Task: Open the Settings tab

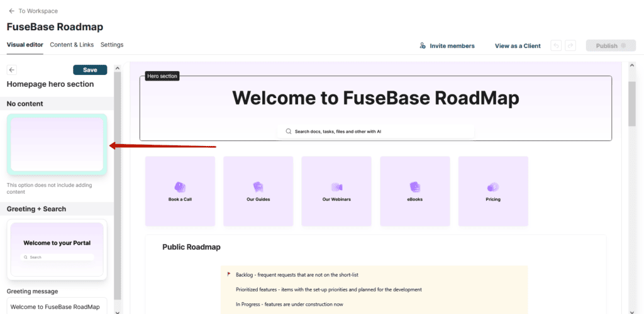Action: [112, 45]
